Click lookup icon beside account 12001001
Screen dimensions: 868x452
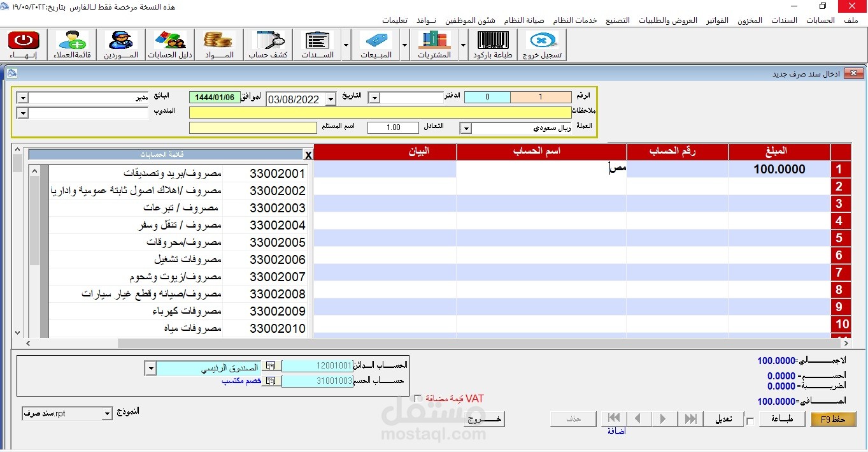[x=271, y=366]
